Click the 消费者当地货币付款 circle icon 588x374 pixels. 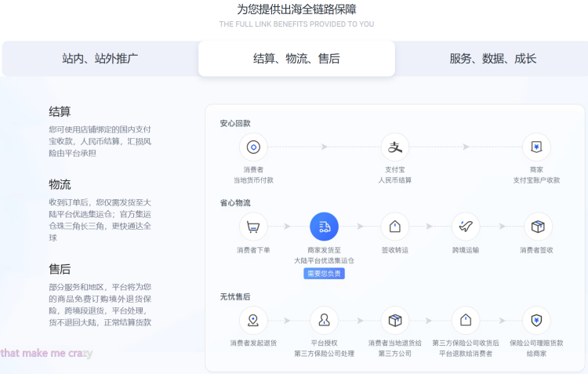253,147
